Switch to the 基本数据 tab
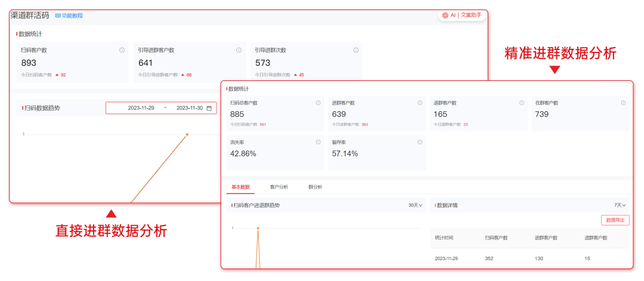 click(x=241, y=187)
